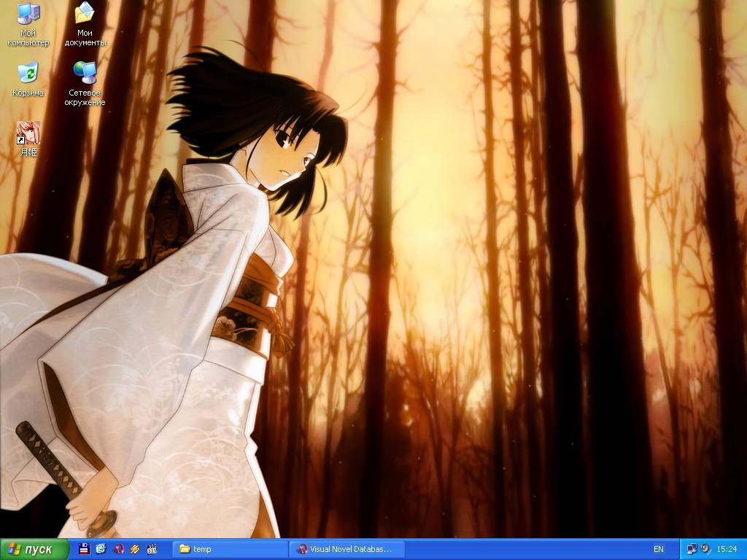Screen dimensions: 747x560
Task: Launch Opera from the quick launch bar
Action: tap(118, 549)
